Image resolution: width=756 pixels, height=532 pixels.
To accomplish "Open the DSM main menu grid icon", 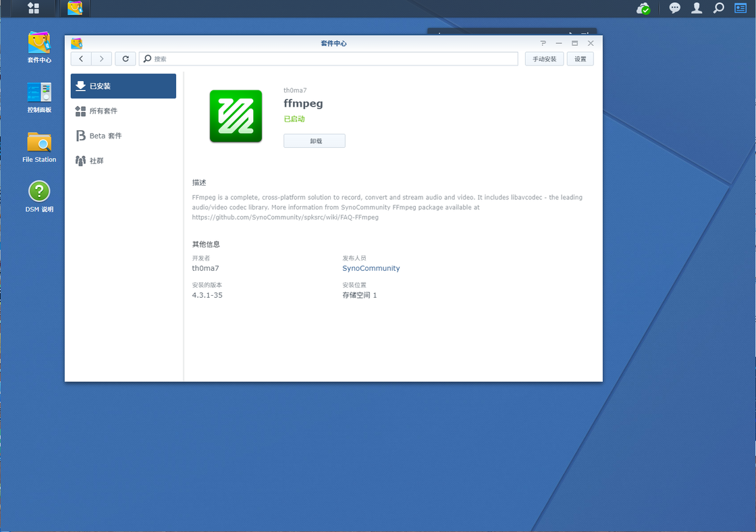I will pyautogui.click(x=33, y=8).
